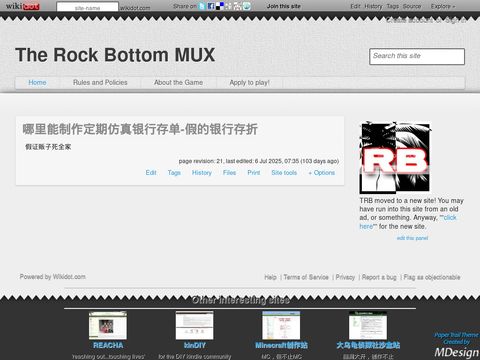The height and width of the screenshot is (360, 480).
Task: Click the kinDIY site title link
Action: coord(195,345)
